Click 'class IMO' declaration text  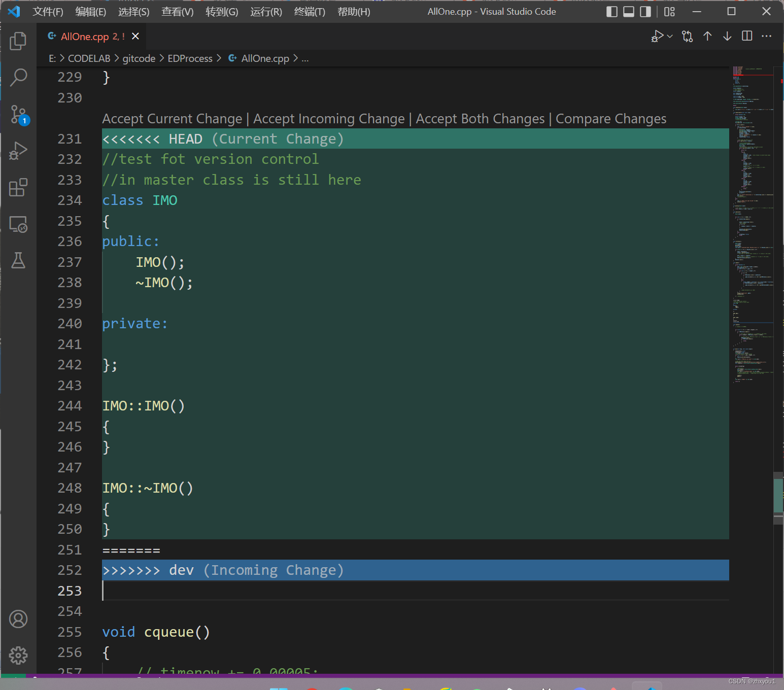pyautogui.click(x=140, y=200)
